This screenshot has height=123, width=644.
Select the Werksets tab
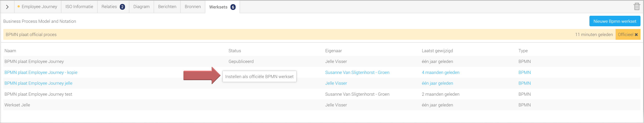(x=222, y=7)
